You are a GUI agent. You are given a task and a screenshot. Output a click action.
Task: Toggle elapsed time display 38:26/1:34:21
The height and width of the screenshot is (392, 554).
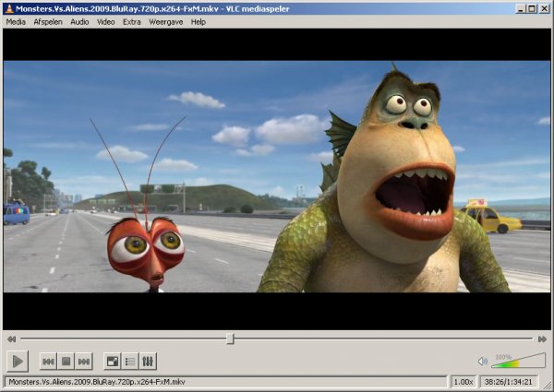508,382
